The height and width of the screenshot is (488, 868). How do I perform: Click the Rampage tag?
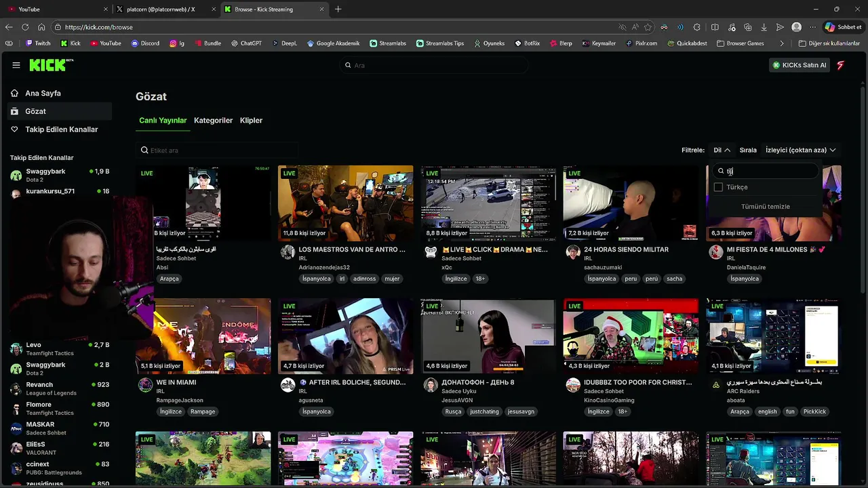[203, 411]
